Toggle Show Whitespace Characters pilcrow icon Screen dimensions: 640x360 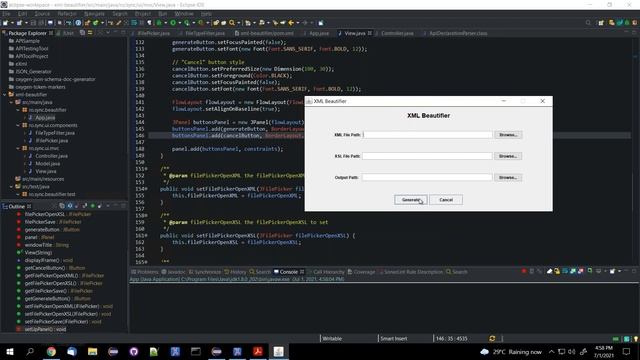(149, 23)
